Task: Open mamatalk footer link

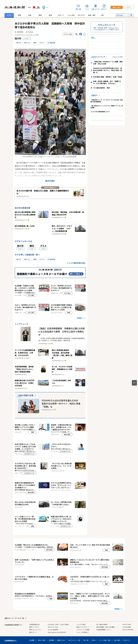Action: point(58,624)
